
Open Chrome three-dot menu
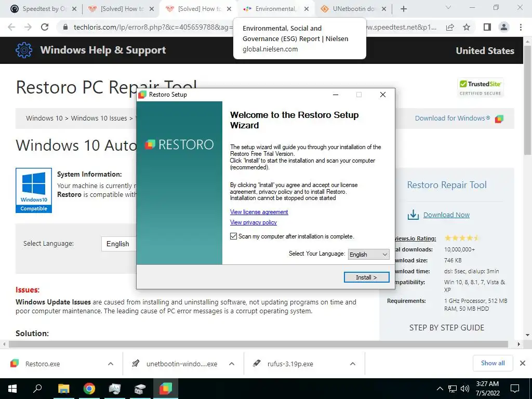(521, 27)
